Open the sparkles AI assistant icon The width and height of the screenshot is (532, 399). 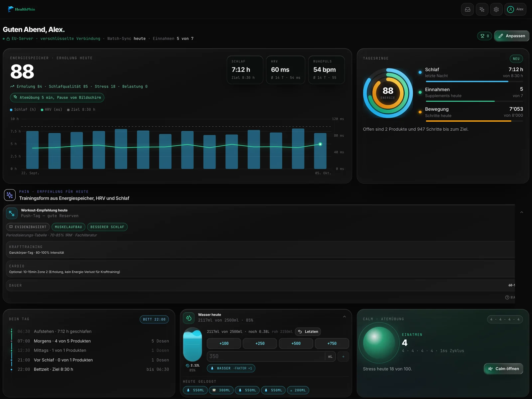482,9
